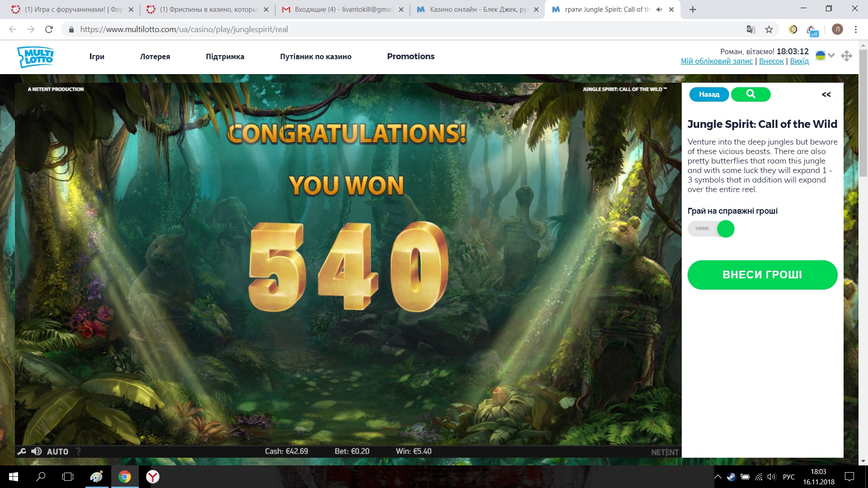868x488 pixels.
Task: Open Путівник по казино menu
Action: 316,56
